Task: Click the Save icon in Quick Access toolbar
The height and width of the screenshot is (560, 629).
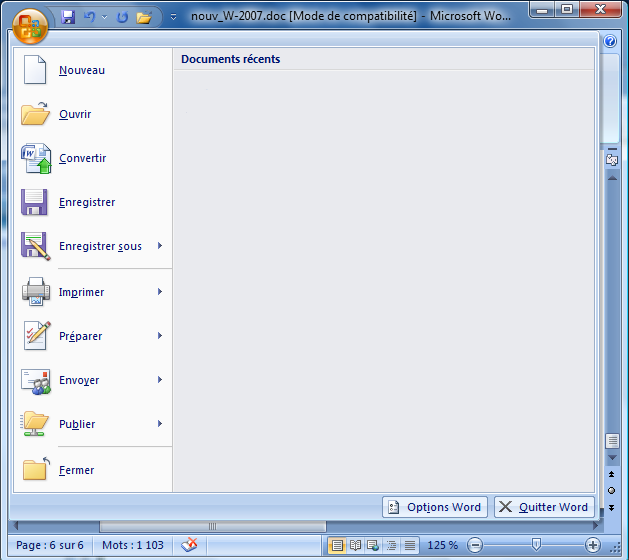Action: pyautogui.click(x=68, y=17)
